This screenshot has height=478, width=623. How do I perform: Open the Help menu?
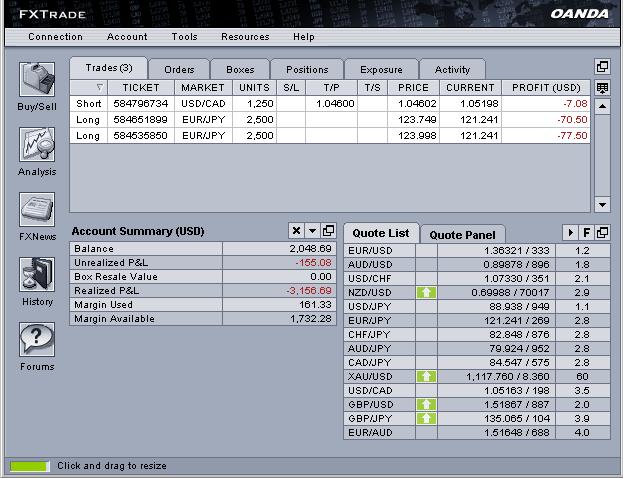point(304,37)
